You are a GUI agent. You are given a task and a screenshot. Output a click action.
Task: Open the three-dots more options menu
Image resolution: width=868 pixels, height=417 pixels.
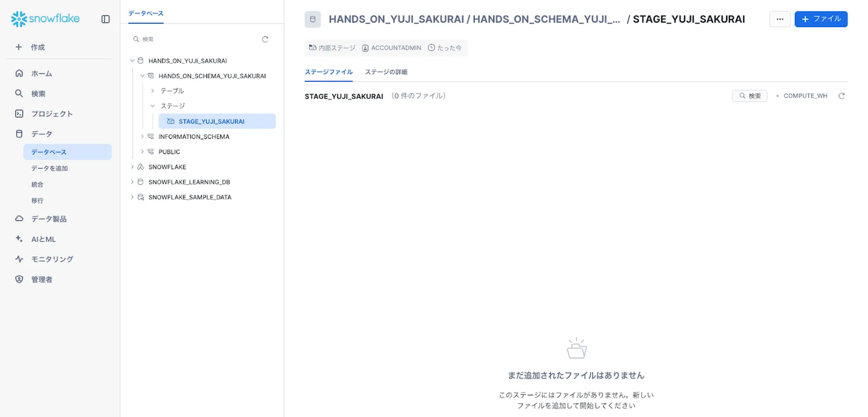click(x=780, y=19)
